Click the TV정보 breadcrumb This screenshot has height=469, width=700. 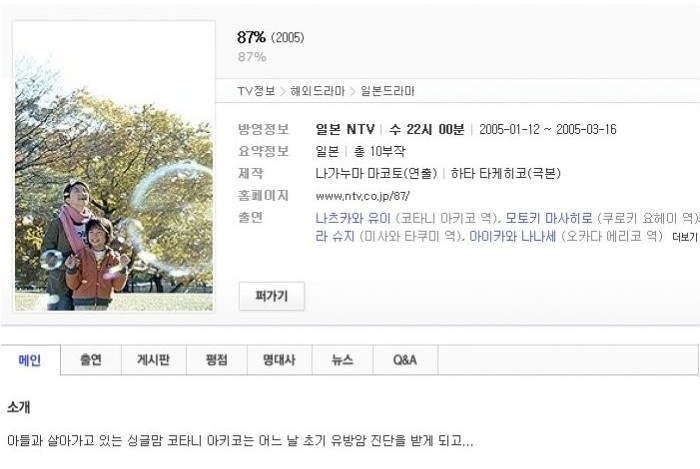(256, 91)
